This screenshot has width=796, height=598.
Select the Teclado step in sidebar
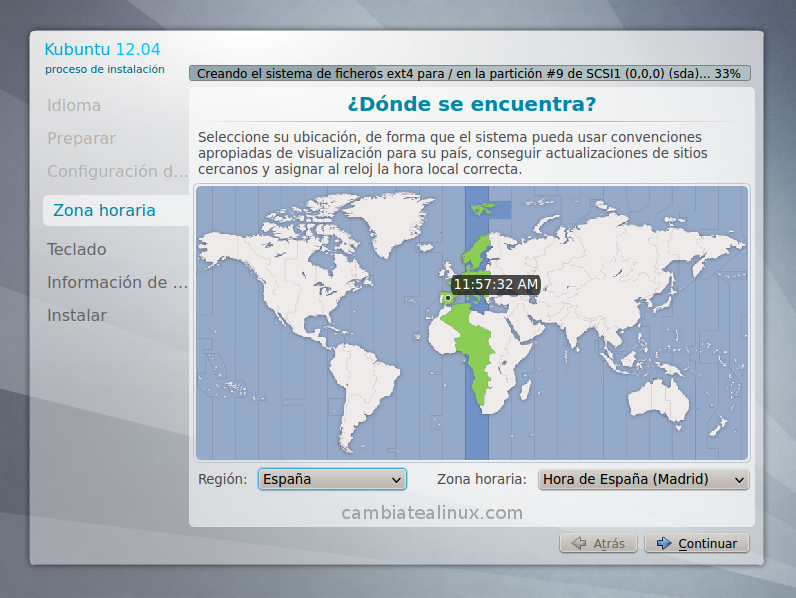tap(77, 249)
